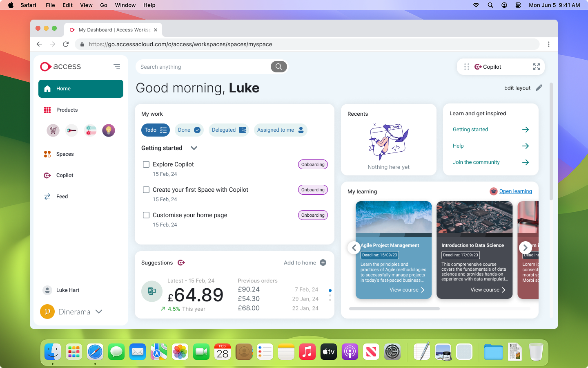Open the Open learning link
Viewport: 588px width, 368px height.
point(515,191)
